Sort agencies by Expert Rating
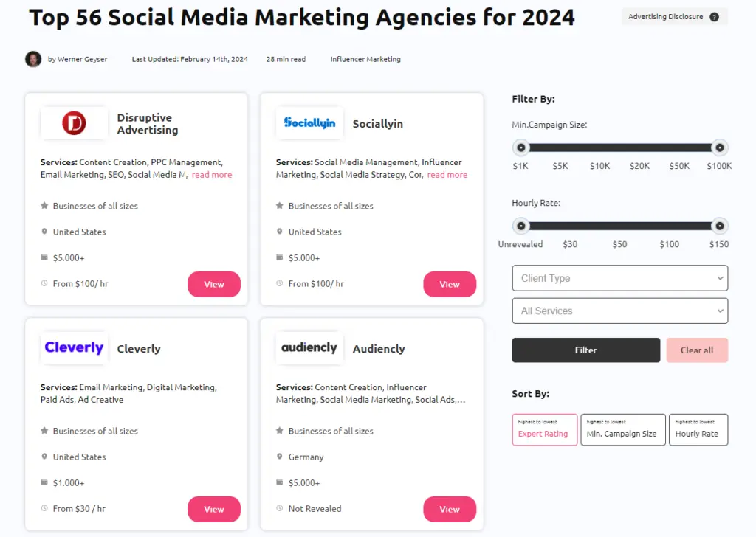The image size is (756, 537). [543, 429]
